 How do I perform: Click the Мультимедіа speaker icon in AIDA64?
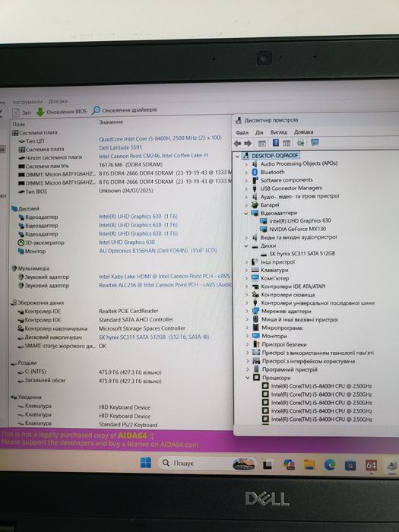(14, 268)
